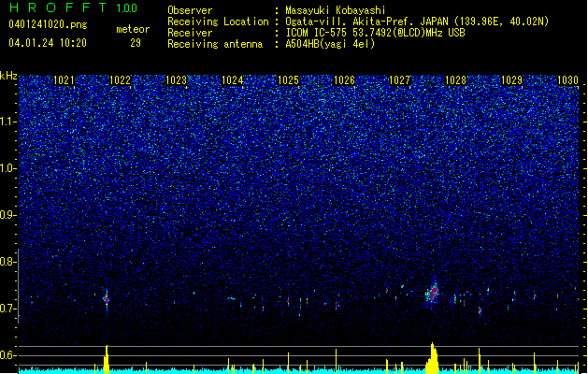Click the 1028 time marker
588x374 pixels.
click(455, 80)
